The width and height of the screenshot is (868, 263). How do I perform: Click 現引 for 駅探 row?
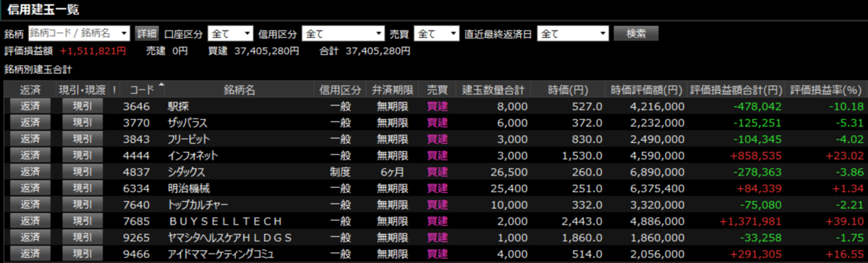click(82, 105)
